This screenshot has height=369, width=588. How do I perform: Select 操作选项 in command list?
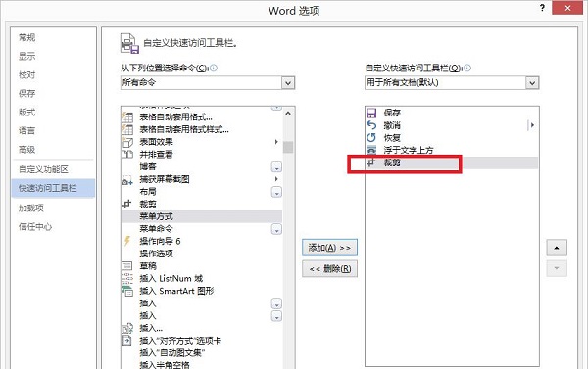point(157,254)
